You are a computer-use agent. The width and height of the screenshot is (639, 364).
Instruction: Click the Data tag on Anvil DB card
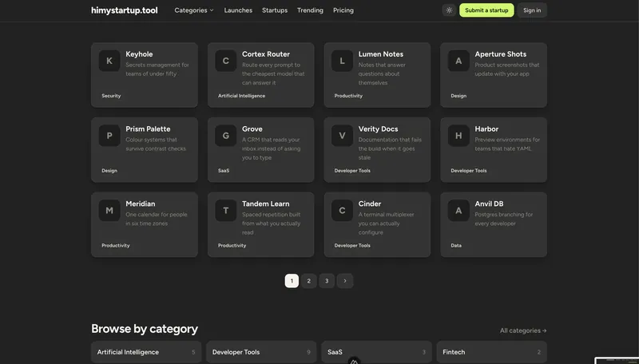point(456,246)
